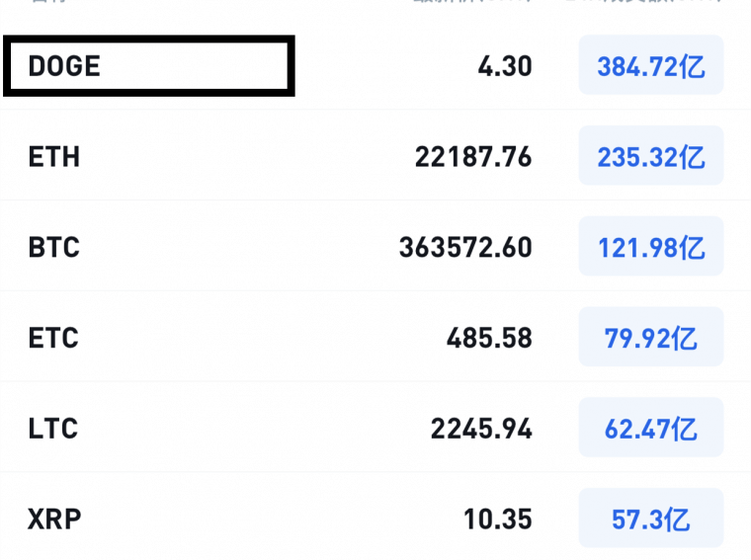Select XRP price 10.35
751x560 pixels.
click(498, 519)
